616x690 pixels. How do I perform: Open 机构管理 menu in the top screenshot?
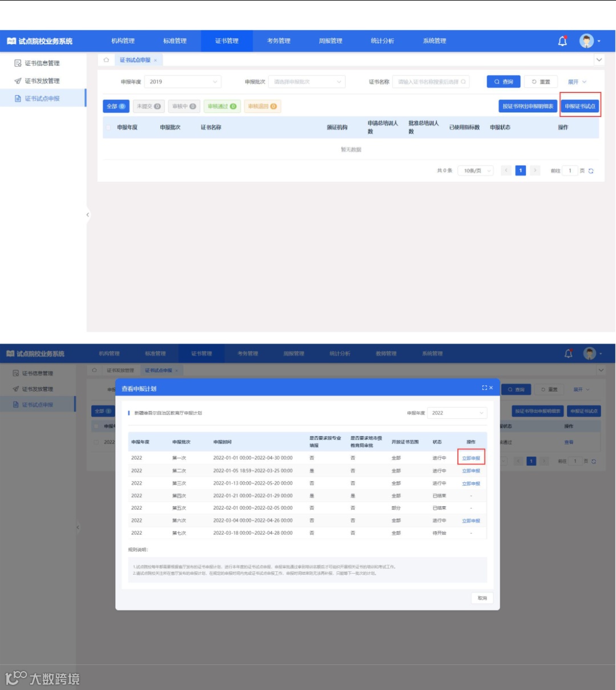coord(123,41)
